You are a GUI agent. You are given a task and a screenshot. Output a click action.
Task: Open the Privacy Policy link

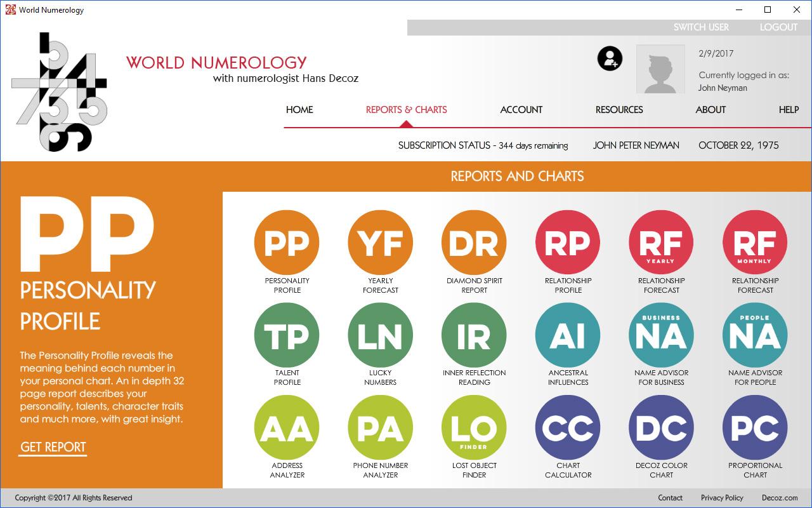(x=722, y=498)
